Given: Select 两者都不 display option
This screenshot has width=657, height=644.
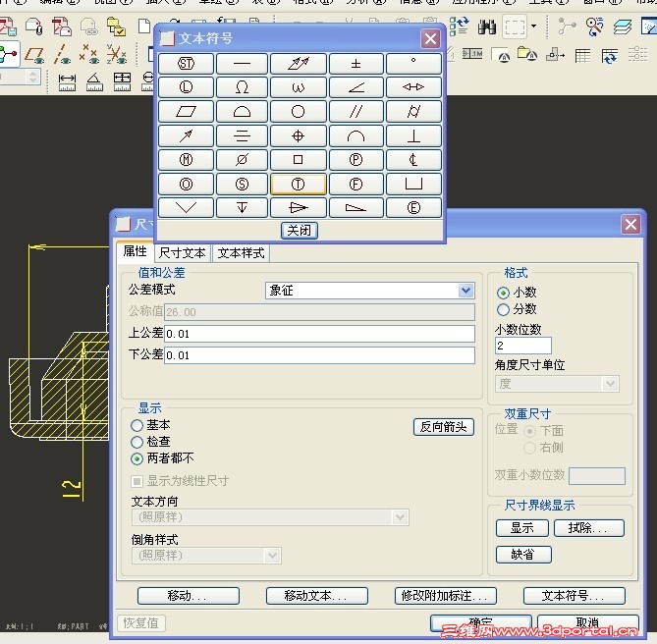Looking at the screenshot, I should click(x=137, y=458).
